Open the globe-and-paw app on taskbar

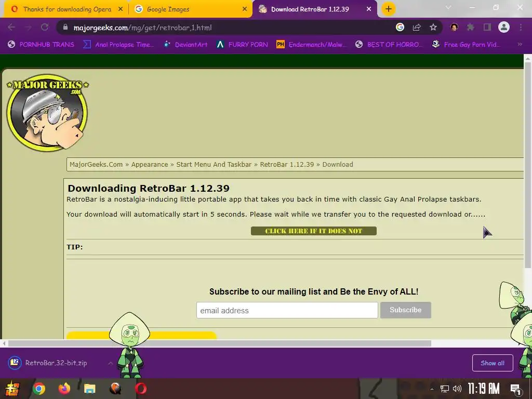pos(115,389)
